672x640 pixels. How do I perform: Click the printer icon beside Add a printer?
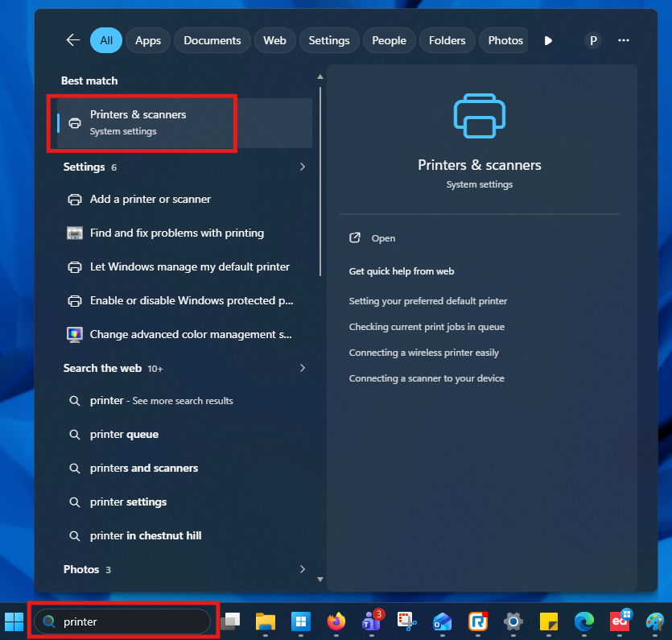click(75, 200)
